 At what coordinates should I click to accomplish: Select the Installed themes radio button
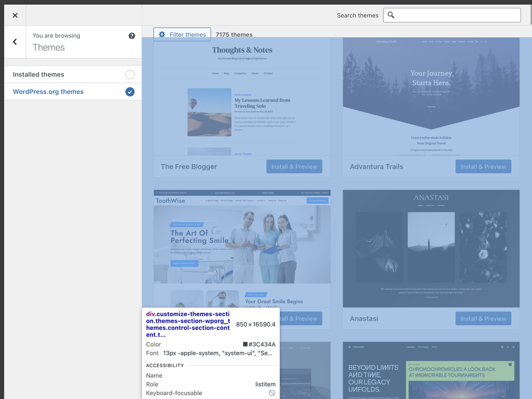click(x=130, y=75)
